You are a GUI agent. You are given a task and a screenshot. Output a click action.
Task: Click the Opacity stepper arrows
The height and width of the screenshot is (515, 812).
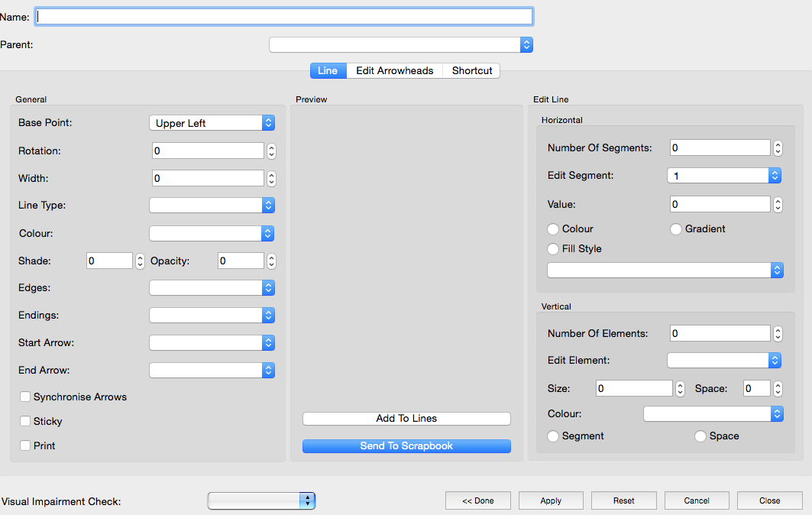click(271, 261)
